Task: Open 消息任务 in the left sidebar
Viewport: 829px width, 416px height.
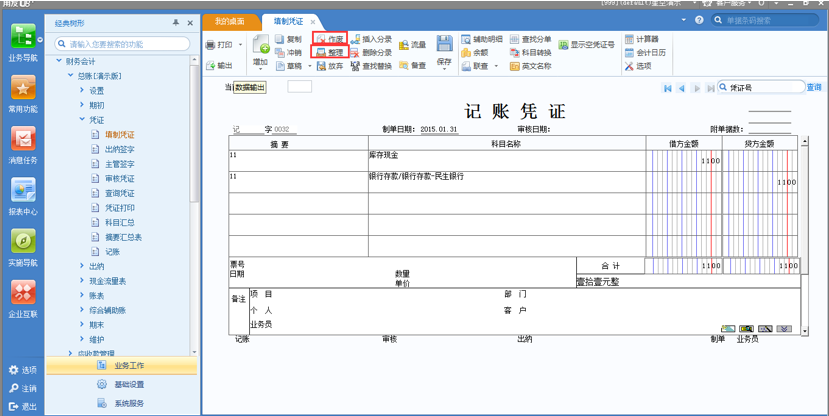Action: pyautogui.click(x=23, y=145)
